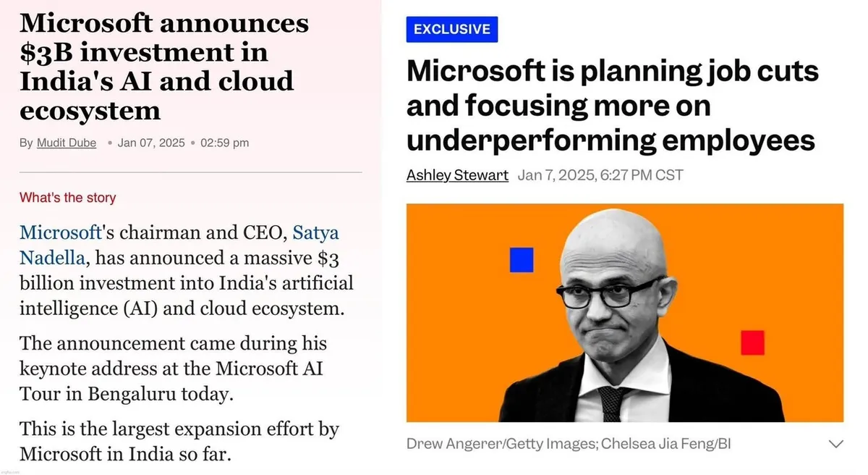Click the 'planning job cuts' headline

coord(612,105)
